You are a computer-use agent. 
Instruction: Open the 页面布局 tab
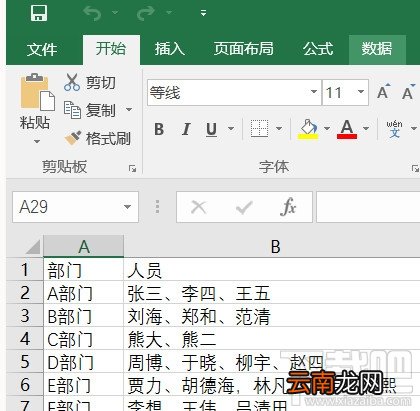tap(244, 49)
